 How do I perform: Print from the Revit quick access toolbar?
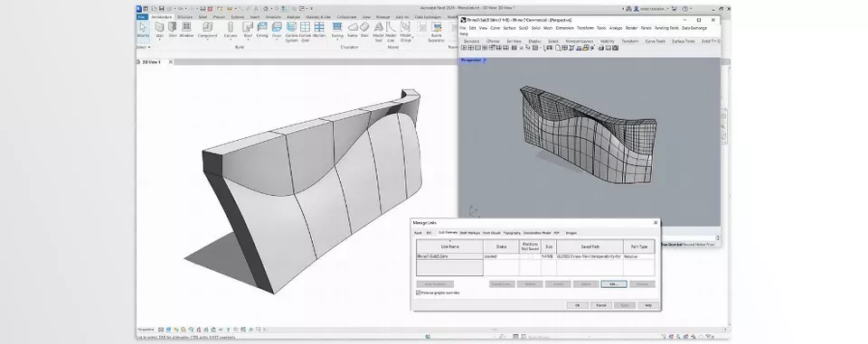(203, 8)
